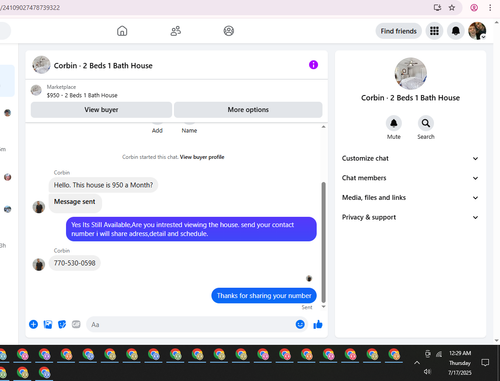Screen dimensions: 500x381
Task: Click the install/cast icon in address bar
Action: [x=437, y=7]
